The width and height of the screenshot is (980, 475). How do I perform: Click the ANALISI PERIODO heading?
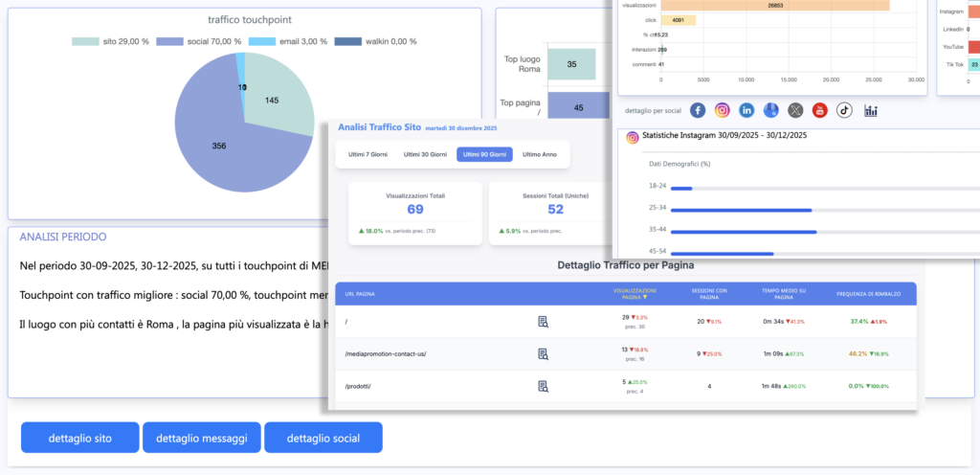(x=63, y=237)
